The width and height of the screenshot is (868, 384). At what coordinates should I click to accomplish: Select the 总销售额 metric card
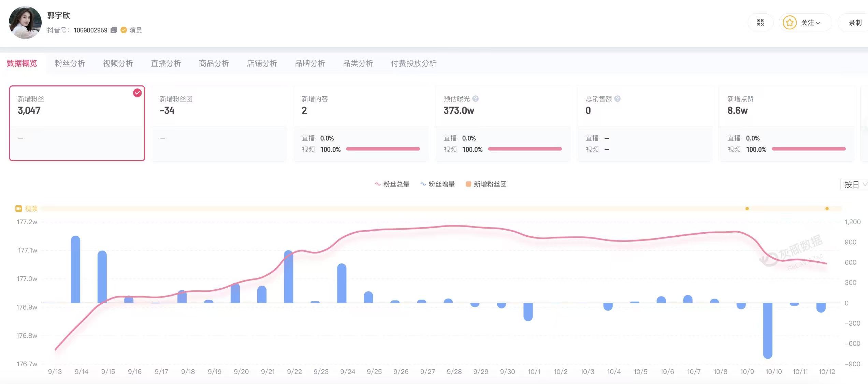(x=645, y=123)
